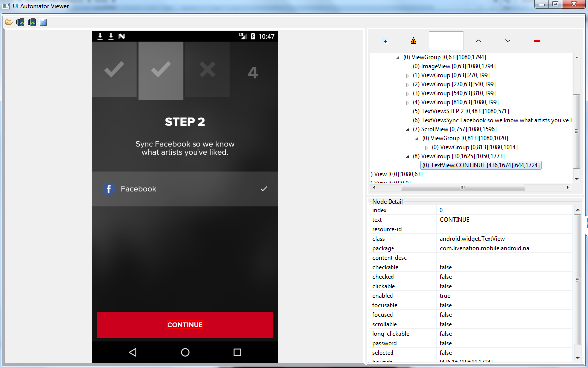Click the Facebook row checkmark

[x=264, y=189]
